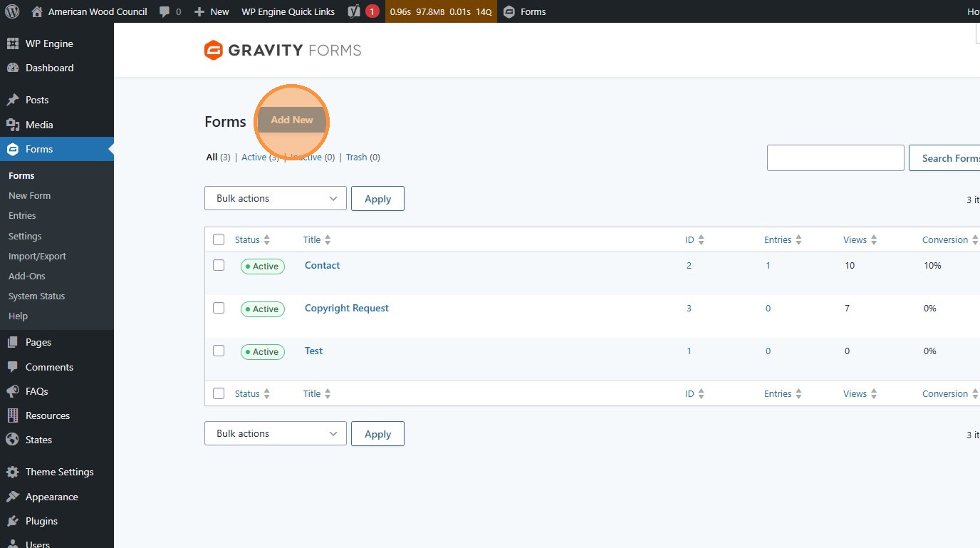980x548 pixels.
Task: Click the Comments sidebar icon
Action: click(12, 367)
